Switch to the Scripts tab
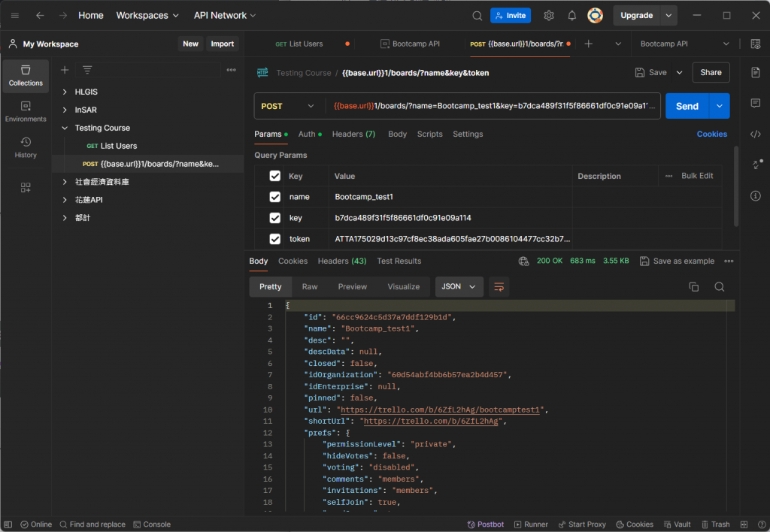The image size is (770, 532). [429, 134]
